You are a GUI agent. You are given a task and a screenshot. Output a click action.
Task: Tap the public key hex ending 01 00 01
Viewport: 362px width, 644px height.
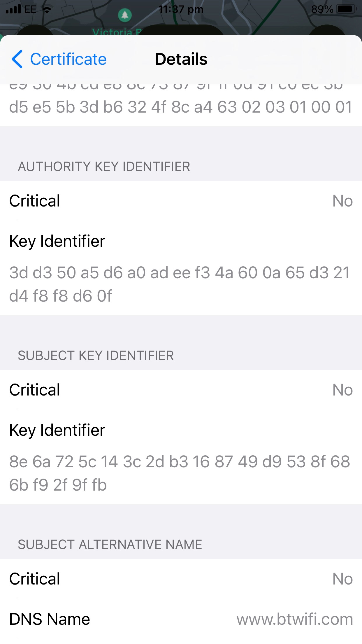point(181,107)
